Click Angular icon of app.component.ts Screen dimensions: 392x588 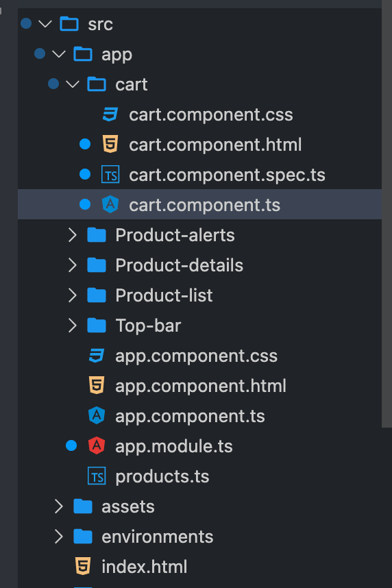(97, 415)
